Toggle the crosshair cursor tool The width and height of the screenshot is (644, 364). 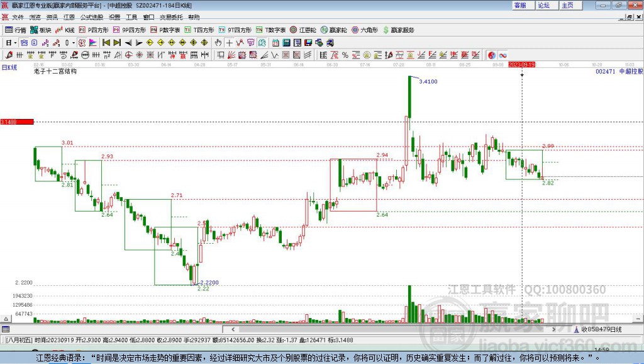coord(229,43)
